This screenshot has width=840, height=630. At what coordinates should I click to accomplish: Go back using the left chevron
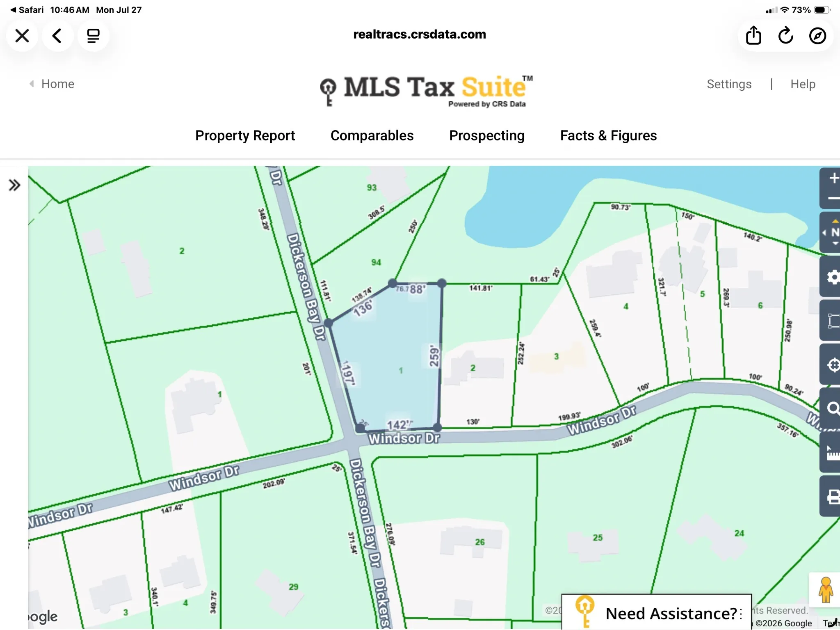tap(57, 36)
